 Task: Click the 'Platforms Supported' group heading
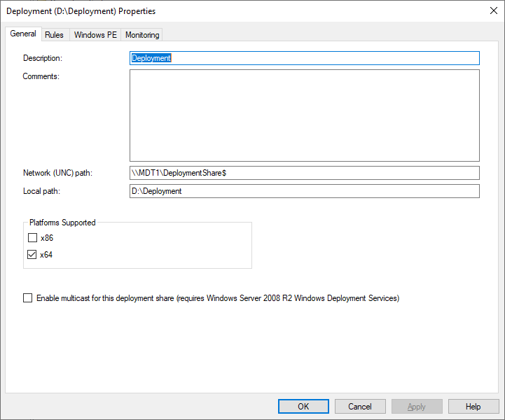[62, 223]
